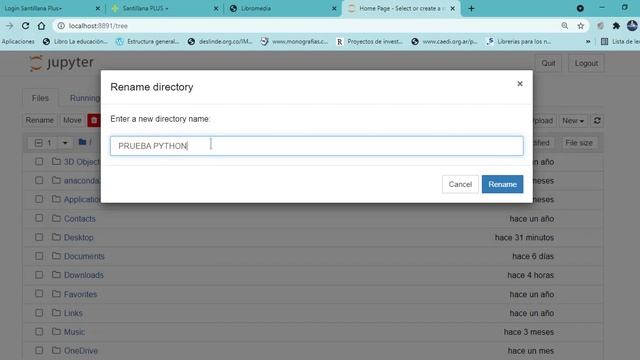The width and height of the screenshot is (640, 360).
Task: Click the Downloads folder icon
Action: (x=56, y=275)
